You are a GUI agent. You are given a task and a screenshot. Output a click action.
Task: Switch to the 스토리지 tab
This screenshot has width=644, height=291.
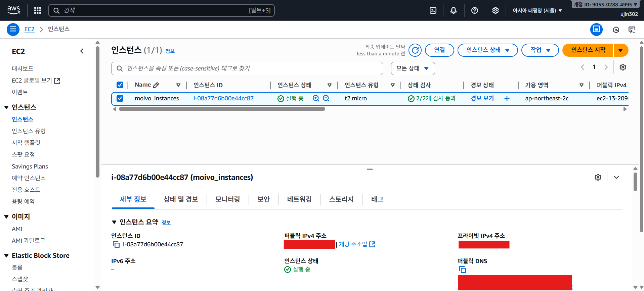341,199
